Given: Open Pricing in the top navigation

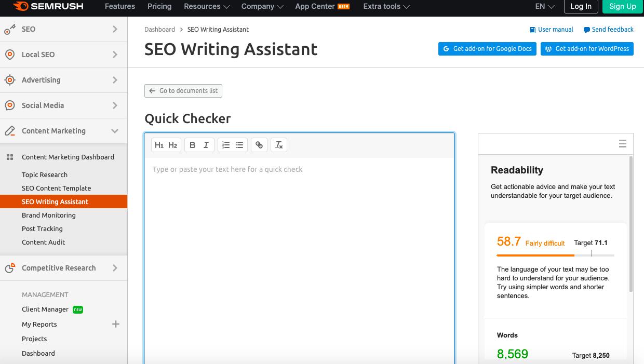Looking at the screenshot, I should tap(159, 6).
